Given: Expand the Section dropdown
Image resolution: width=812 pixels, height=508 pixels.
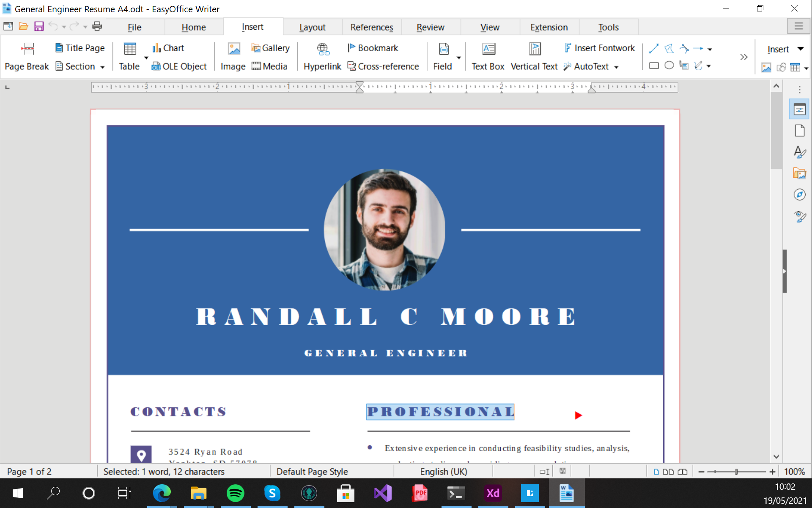Looking at the screenshot, I should pyautogui.click(x=103, y=66).
